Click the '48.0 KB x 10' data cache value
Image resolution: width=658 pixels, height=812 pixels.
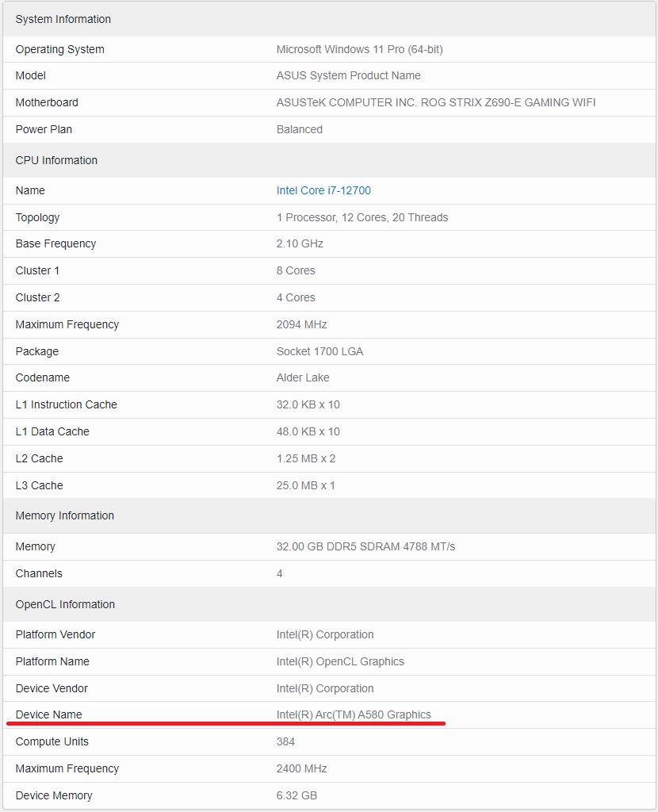[308, 431]
